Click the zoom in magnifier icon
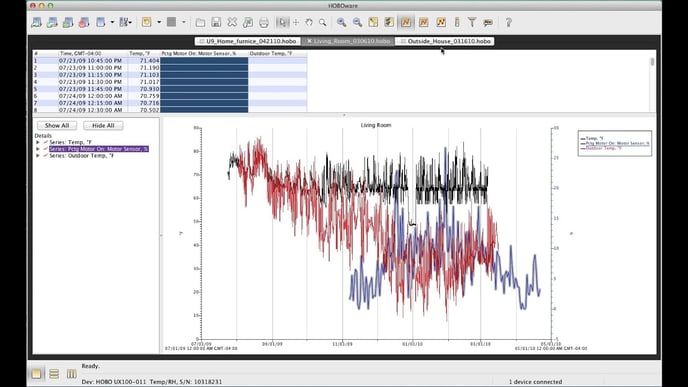688x387 pixels. pos(341,22)
